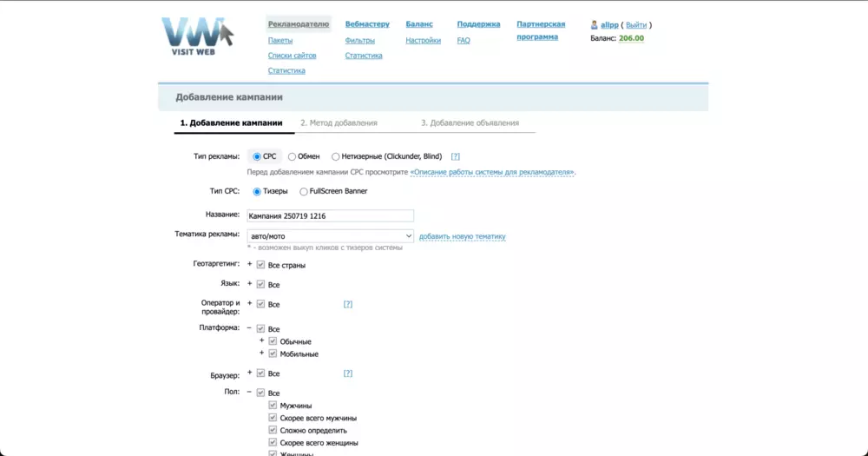Open help [?] for operator and provider
Image resolution: width=868 pixels, height=456 pixels.
348,304
